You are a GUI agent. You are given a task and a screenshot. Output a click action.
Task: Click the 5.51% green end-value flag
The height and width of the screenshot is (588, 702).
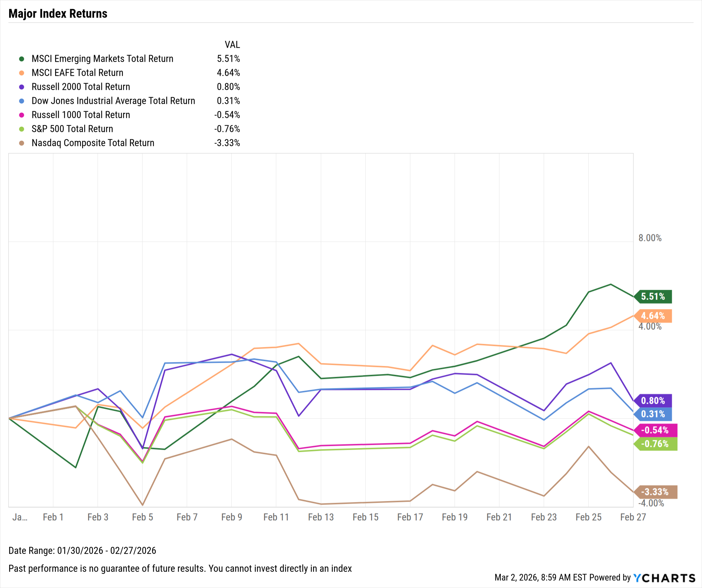tap(654, 297)
